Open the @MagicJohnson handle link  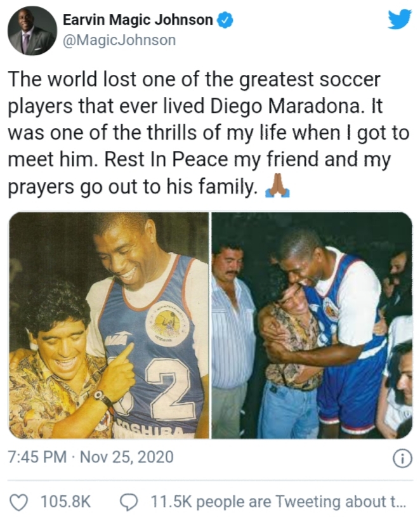tap(119, 40)
